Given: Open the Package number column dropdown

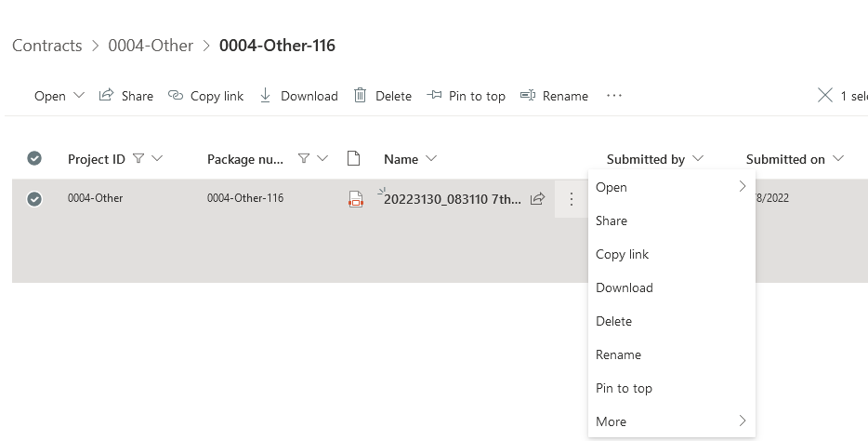Looking at the screenshot, I should coord(322,158).
